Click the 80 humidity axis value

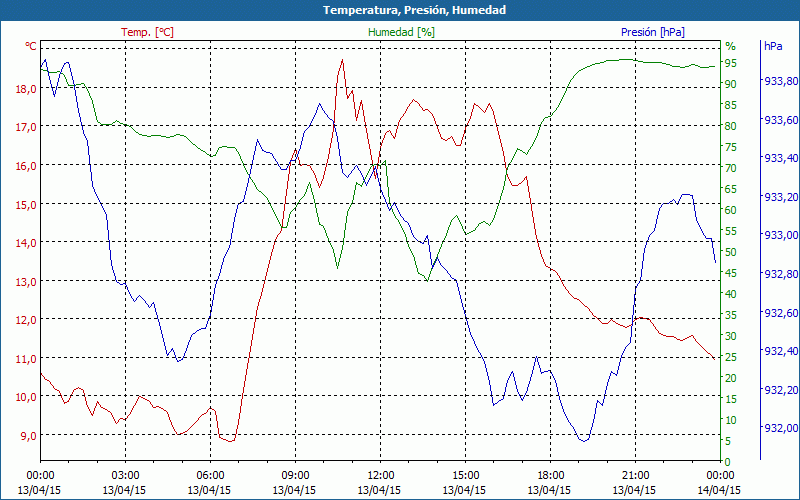[731, 126]
